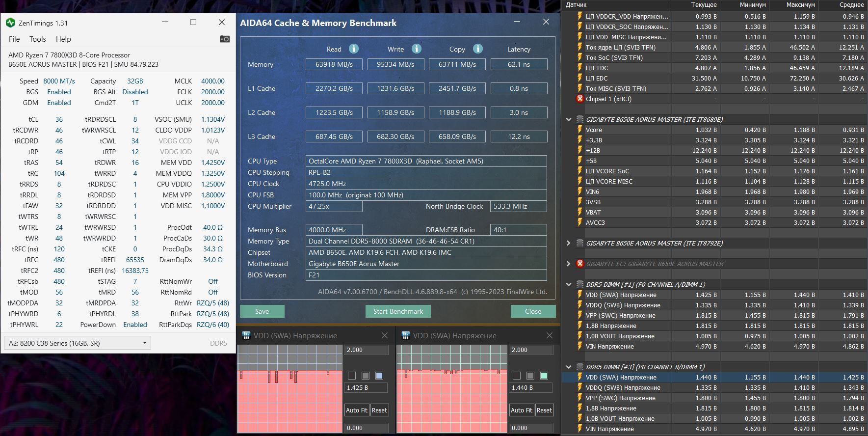Select the blue color box in left graph
Screen dimensions: 868x436
point(379,376)
